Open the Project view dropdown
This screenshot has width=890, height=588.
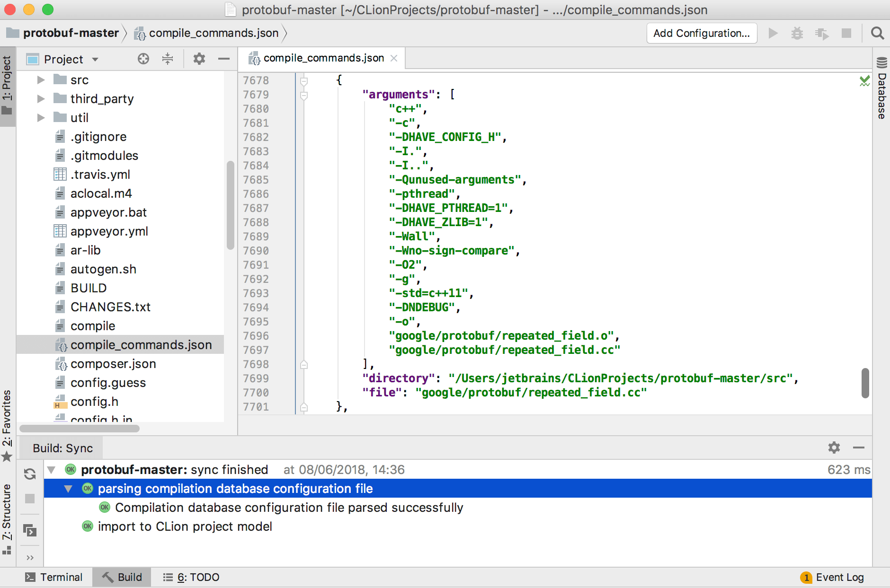[95, 59]
